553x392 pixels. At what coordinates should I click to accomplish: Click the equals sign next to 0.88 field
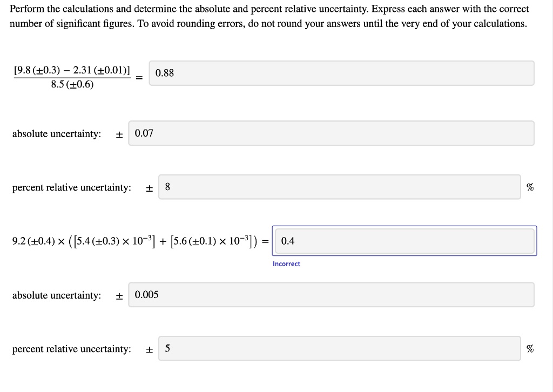pos(139,77)
